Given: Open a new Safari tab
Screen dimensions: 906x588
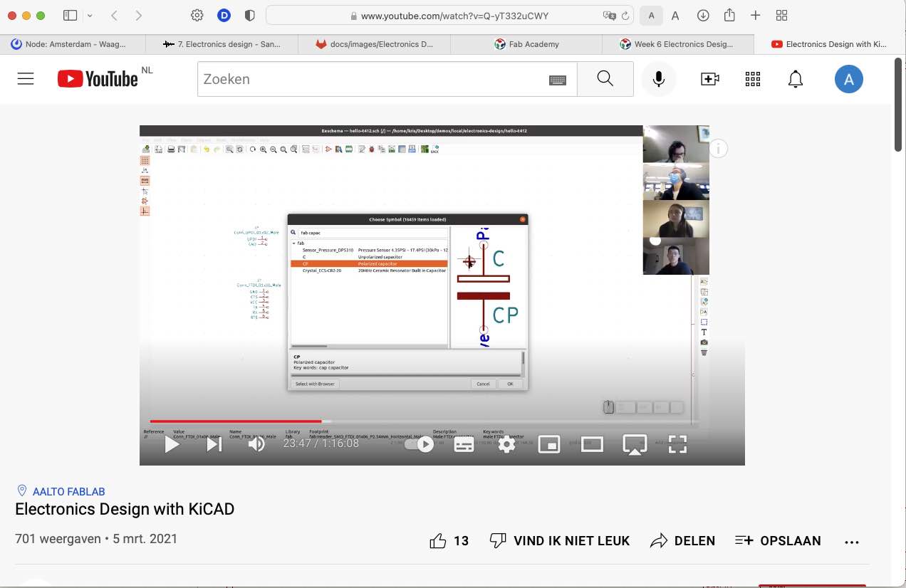Looking at the screenshot, I should pos(756,16).
